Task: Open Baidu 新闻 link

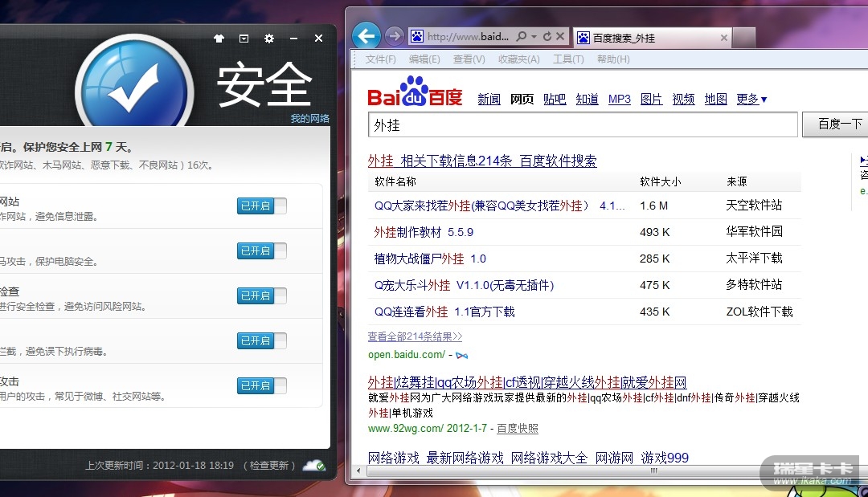Action: 489,99
